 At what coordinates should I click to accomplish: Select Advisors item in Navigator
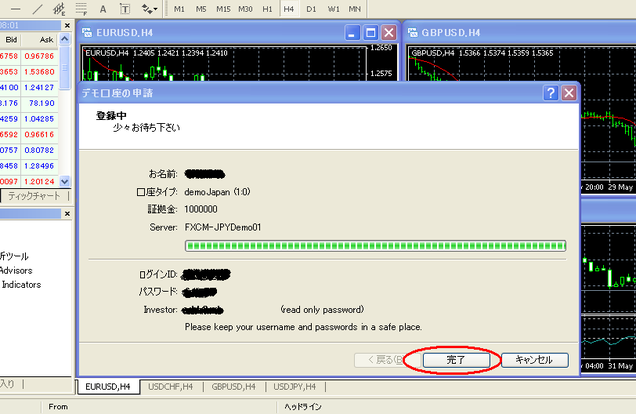coord(16,270)
